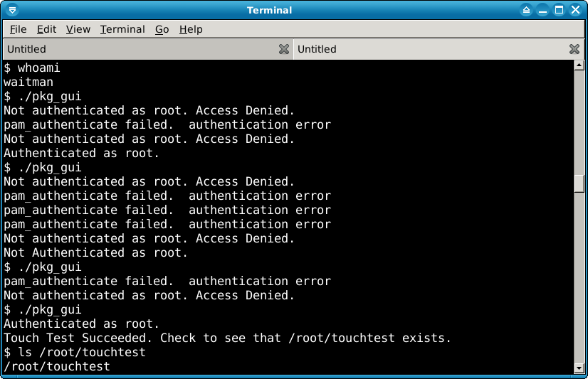Click the scrollbar down arrow
This screenshot has width=588, height=379.
[579, 368]
